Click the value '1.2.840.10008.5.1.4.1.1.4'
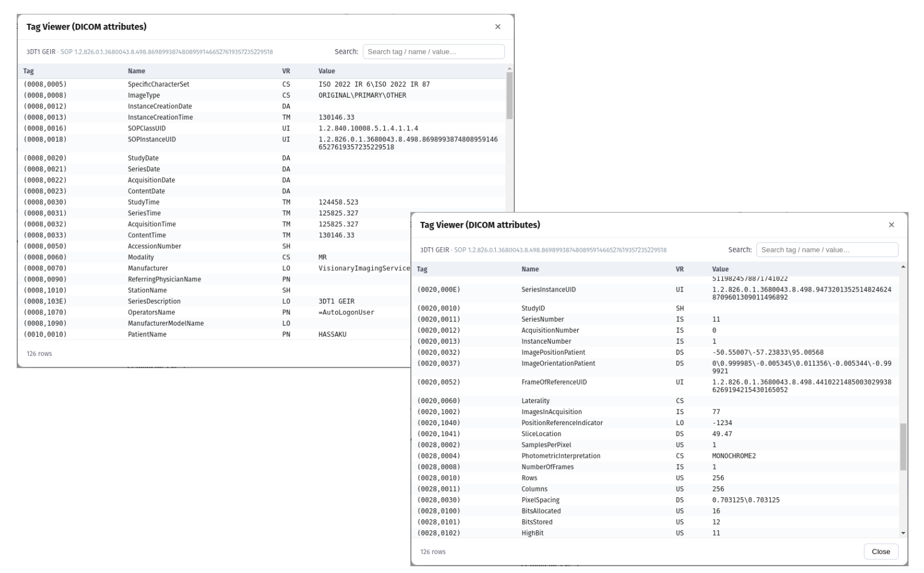 [368, 128]
